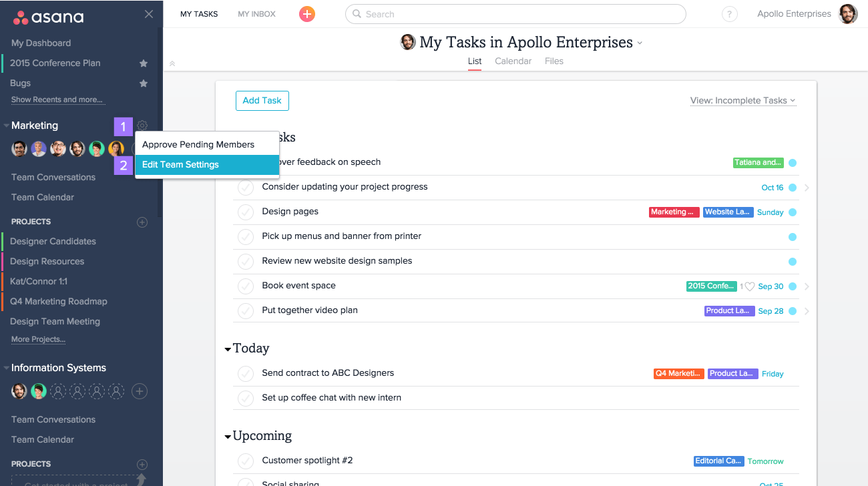The image size is (868, 486).
Task: Switch to the My Inbox tab
Action: point(256,14)
